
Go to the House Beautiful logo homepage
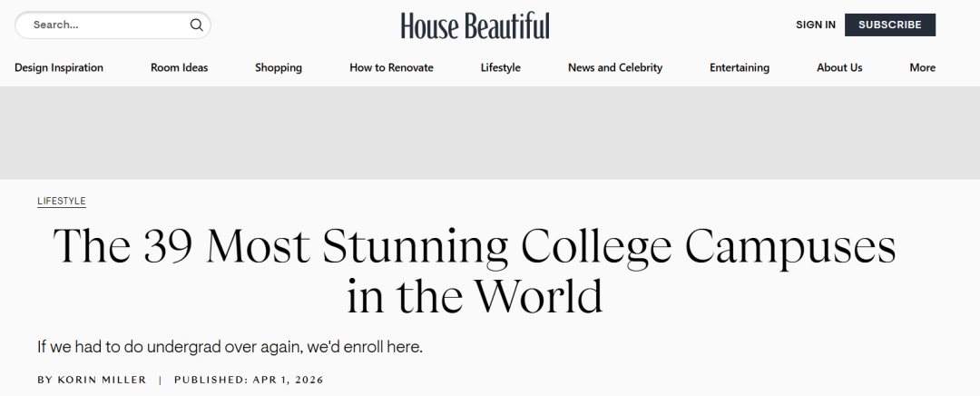click(475, 25)
